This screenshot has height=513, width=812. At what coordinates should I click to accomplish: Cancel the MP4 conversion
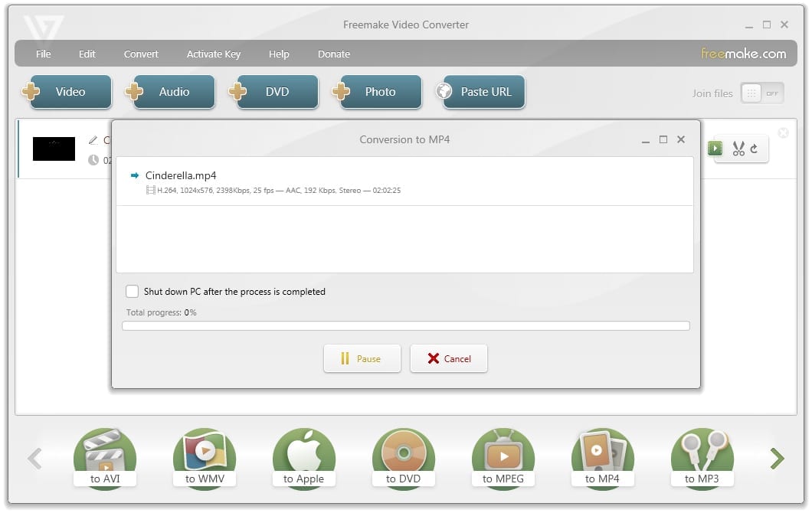coord(449,358)
